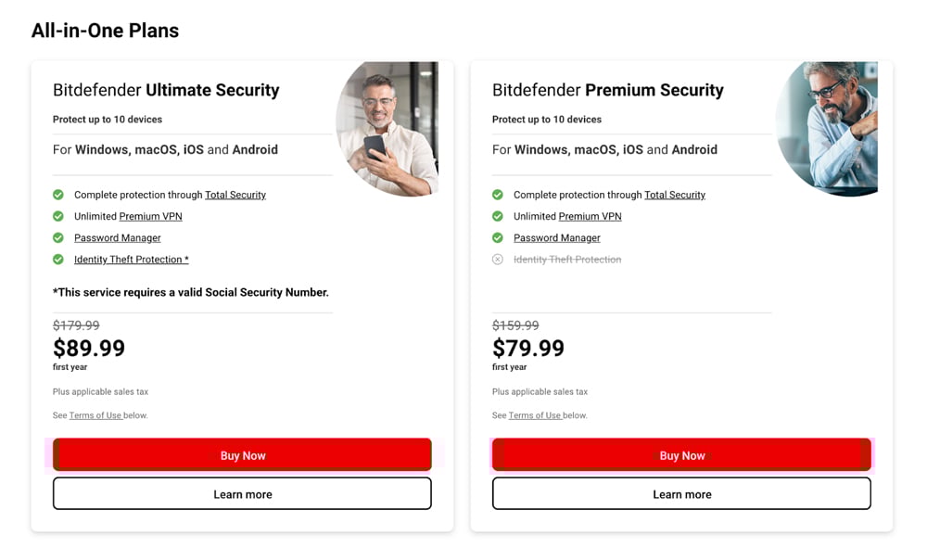
Task: Click the man-with-glasses photo in Premium card
Action: click(828, 128)
